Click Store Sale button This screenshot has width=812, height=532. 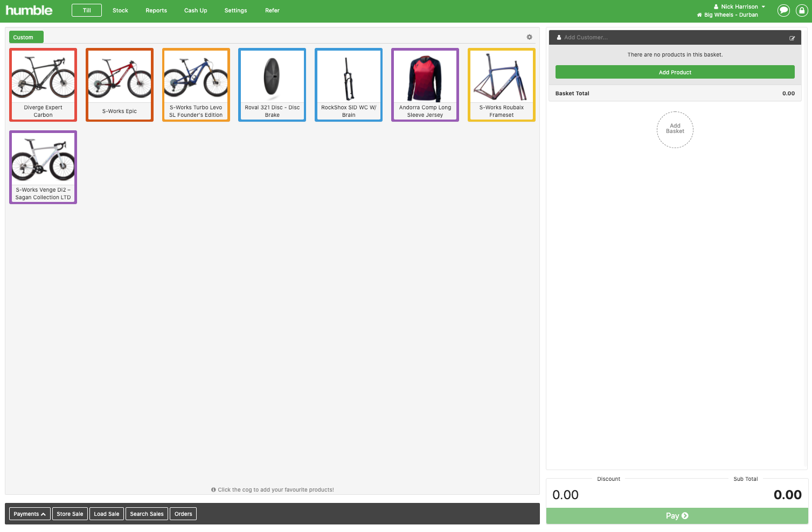coord(70,514)
